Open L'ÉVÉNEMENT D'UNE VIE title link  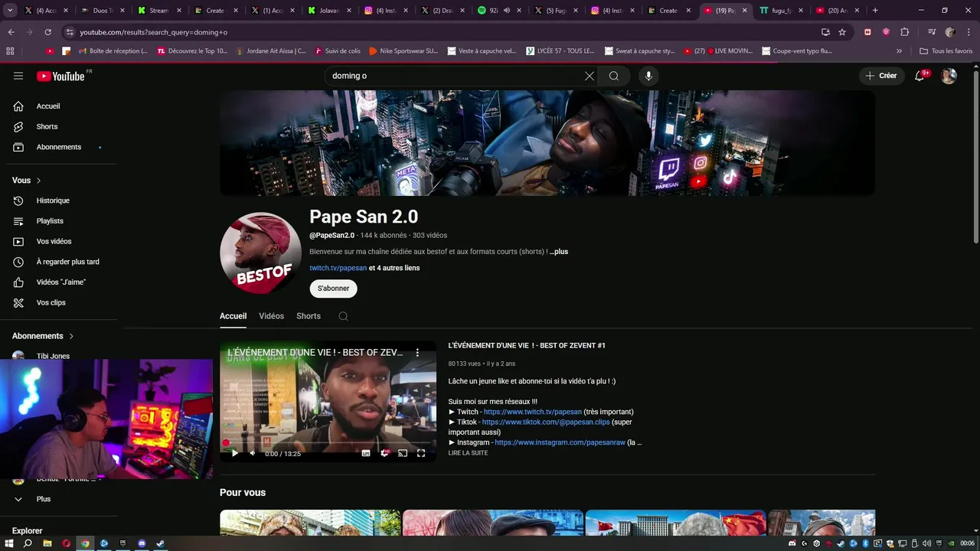(527, 345)
